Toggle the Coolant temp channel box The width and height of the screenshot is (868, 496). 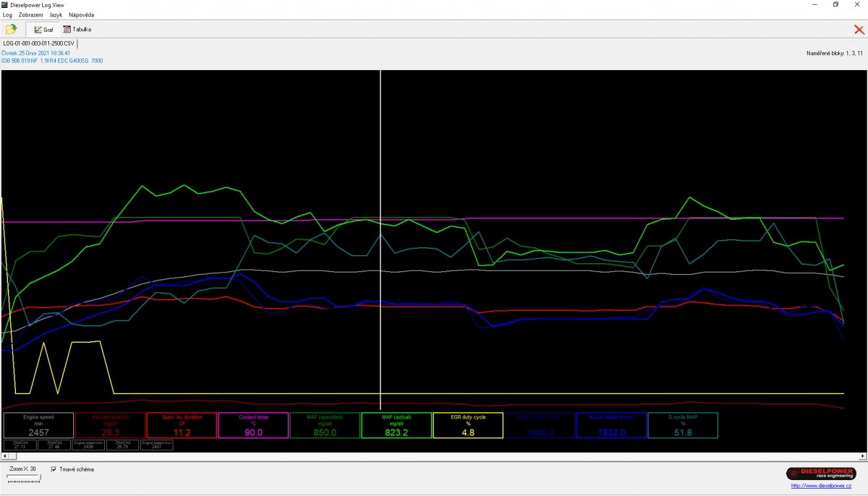click(253, 425)
